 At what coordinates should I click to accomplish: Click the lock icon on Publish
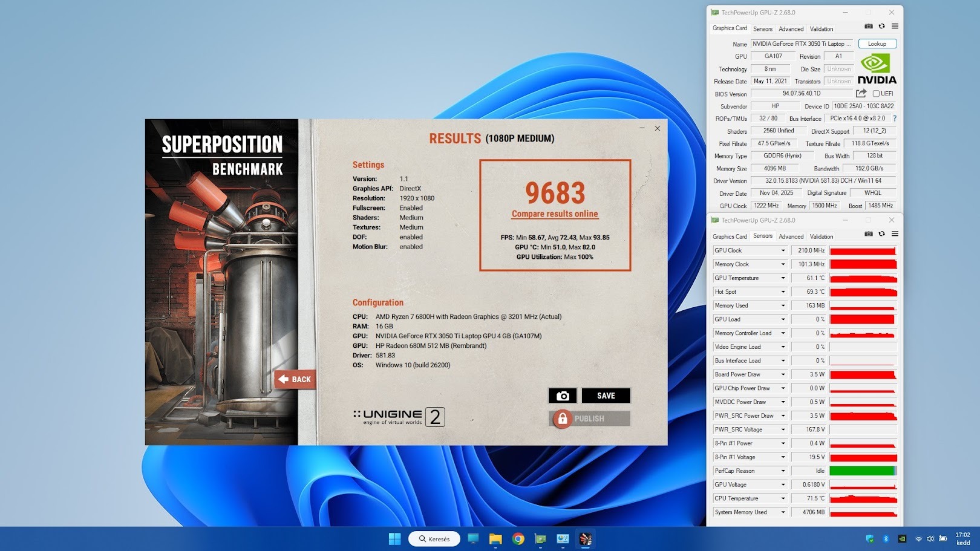pos(563,419)
